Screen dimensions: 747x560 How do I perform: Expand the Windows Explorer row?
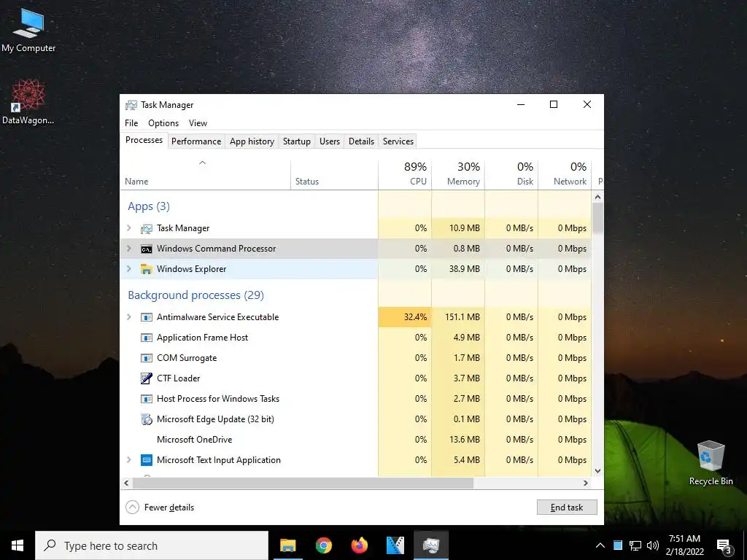pos(128,269)
